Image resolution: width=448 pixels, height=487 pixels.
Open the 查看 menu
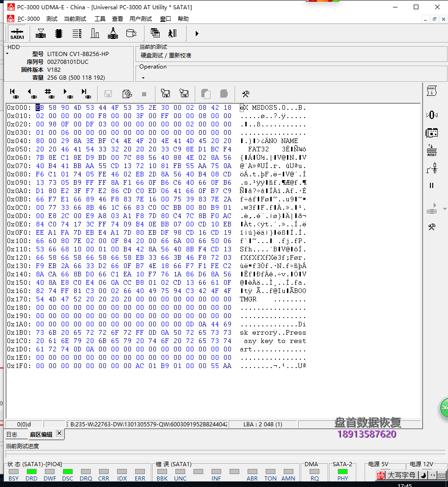(x=118, y=19)
